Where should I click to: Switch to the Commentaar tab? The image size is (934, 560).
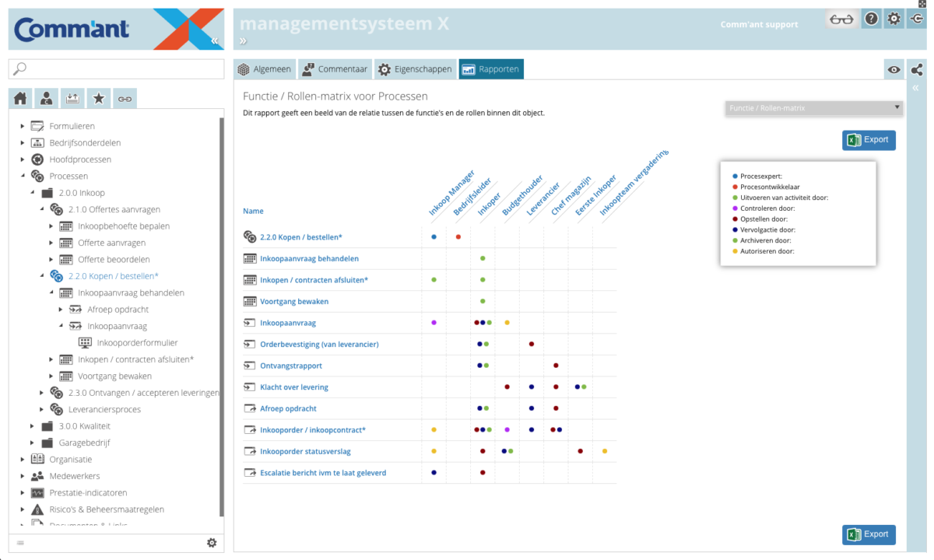click(x=335, y=68)
